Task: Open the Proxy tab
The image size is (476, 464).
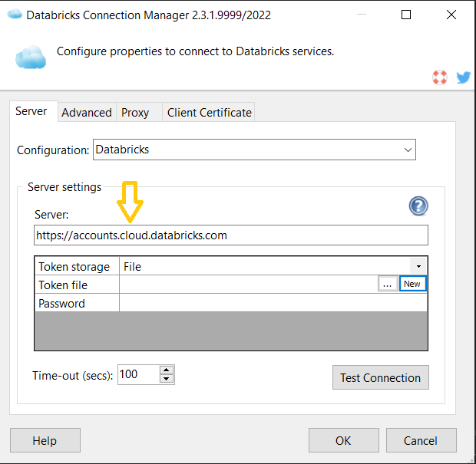Action: tap(135, 113)
